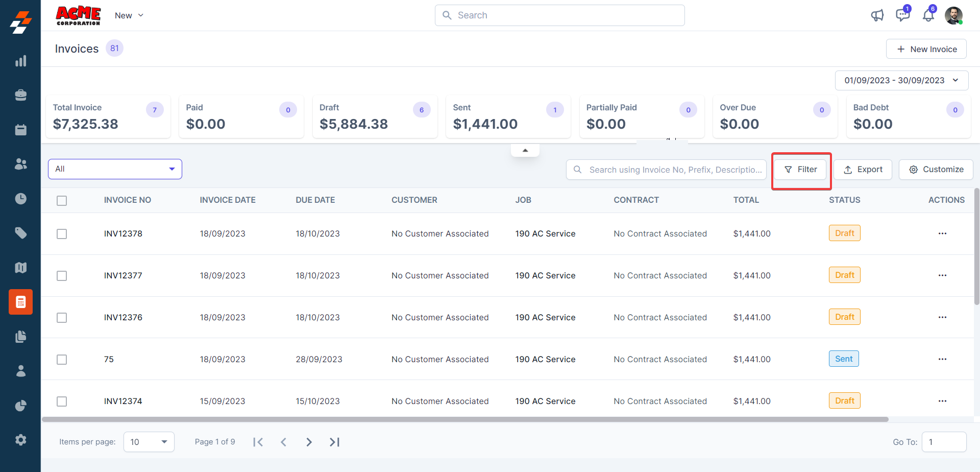Open the New menu next to logo
The height and width of the screenshot is (472, 980).
129,15
